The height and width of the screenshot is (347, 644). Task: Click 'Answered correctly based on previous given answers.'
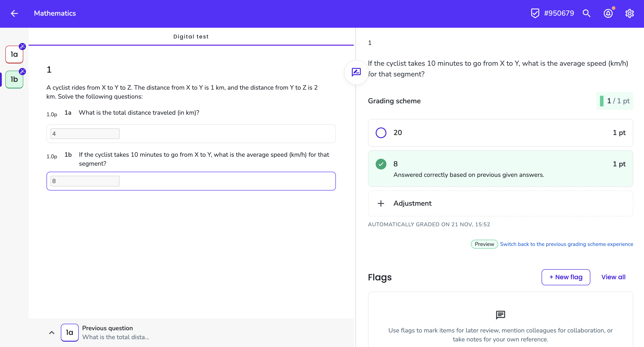tap(469, 175)
